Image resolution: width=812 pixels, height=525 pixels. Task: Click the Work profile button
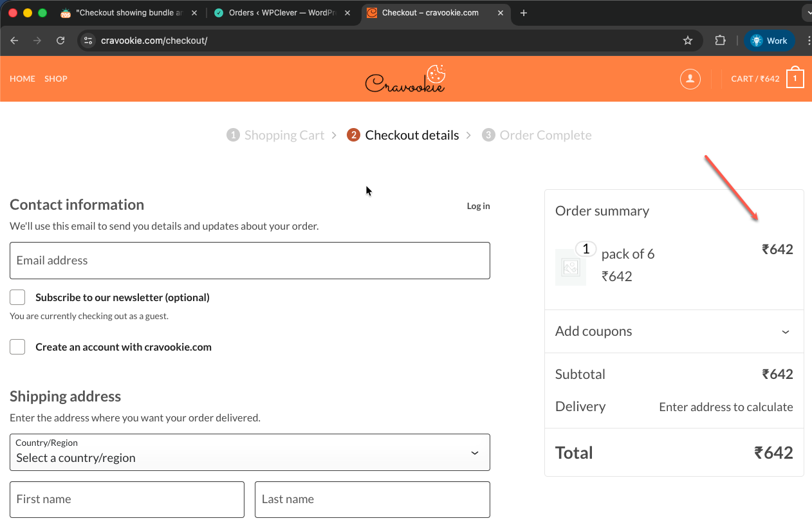[x=770, y=41]
